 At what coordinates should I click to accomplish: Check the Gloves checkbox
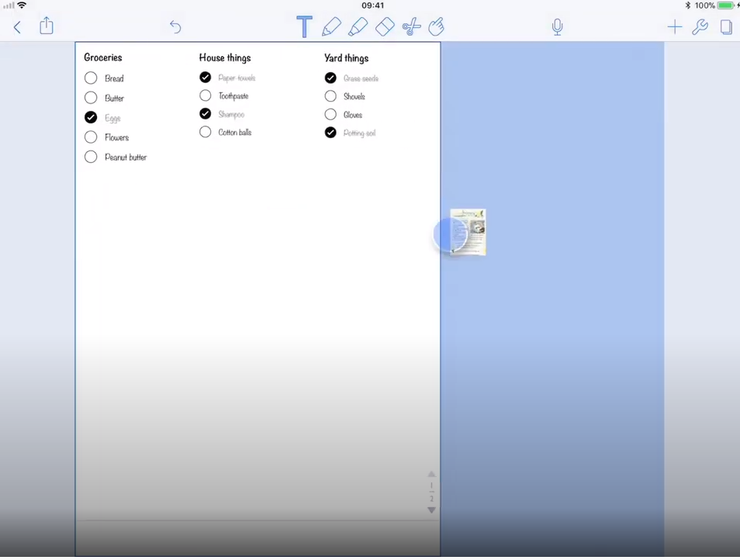coord(330,114)
